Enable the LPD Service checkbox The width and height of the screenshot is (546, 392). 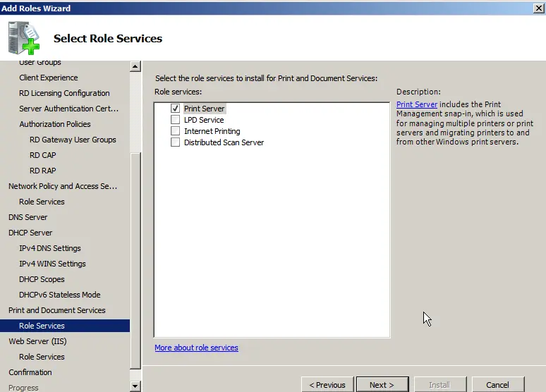(175, 120)
